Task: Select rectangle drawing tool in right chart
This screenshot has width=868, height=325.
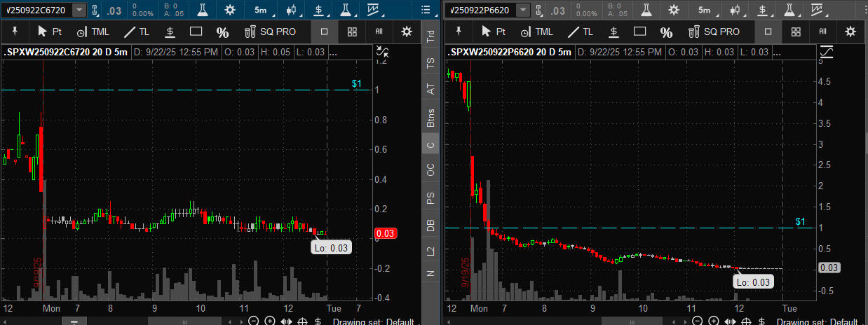Action: pos(640,31)
